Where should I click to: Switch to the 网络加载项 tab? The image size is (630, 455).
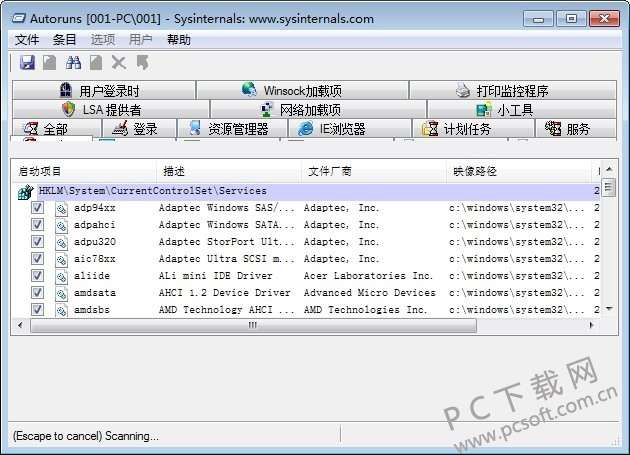[318, 109]
